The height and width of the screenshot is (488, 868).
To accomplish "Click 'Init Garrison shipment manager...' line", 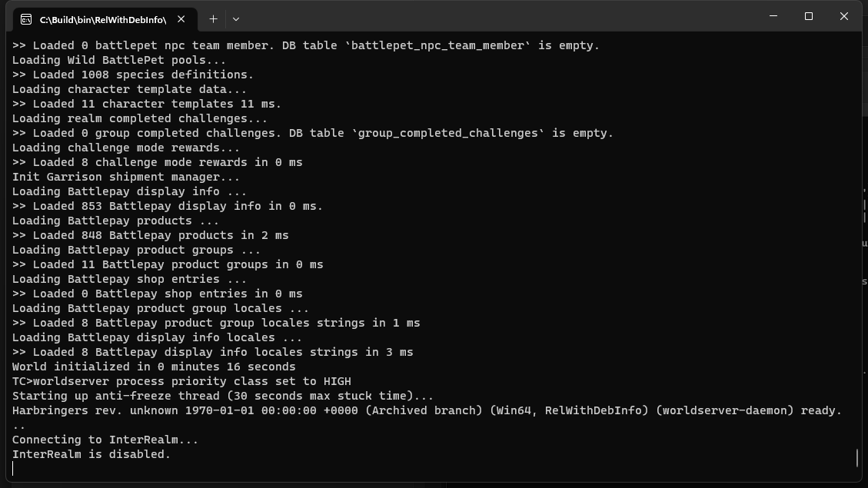I will (125, 177).
